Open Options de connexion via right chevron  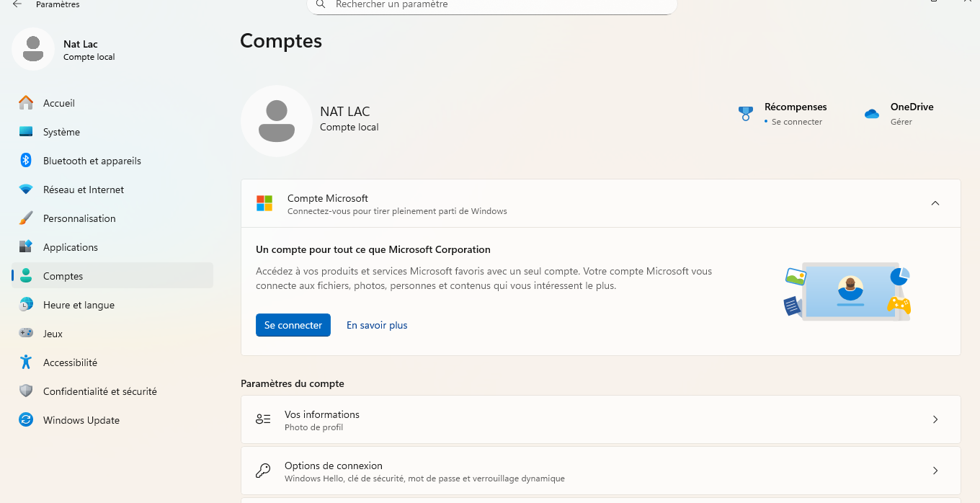(x=935, y=471)
